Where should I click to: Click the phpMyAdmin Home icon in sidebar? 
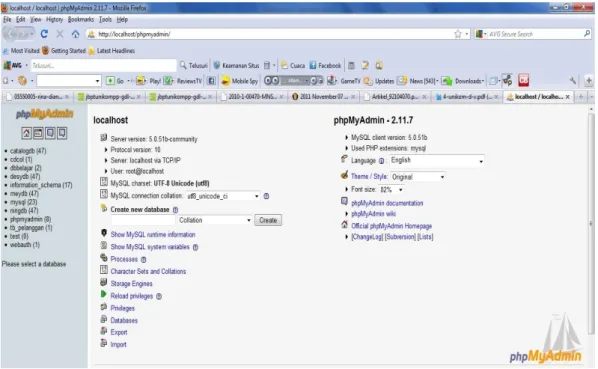26,133
